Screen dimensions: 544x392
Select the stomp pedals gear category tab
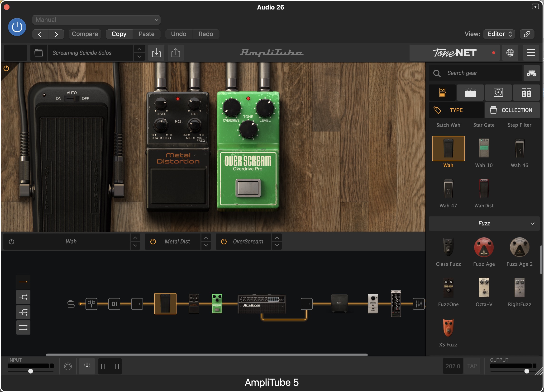click(442, 93)
